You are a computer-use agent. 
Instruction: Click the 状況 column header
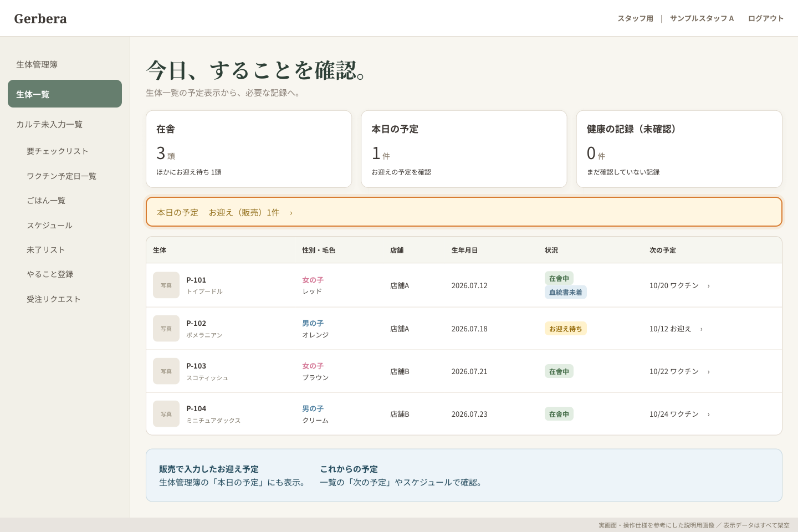click(551, 250)
